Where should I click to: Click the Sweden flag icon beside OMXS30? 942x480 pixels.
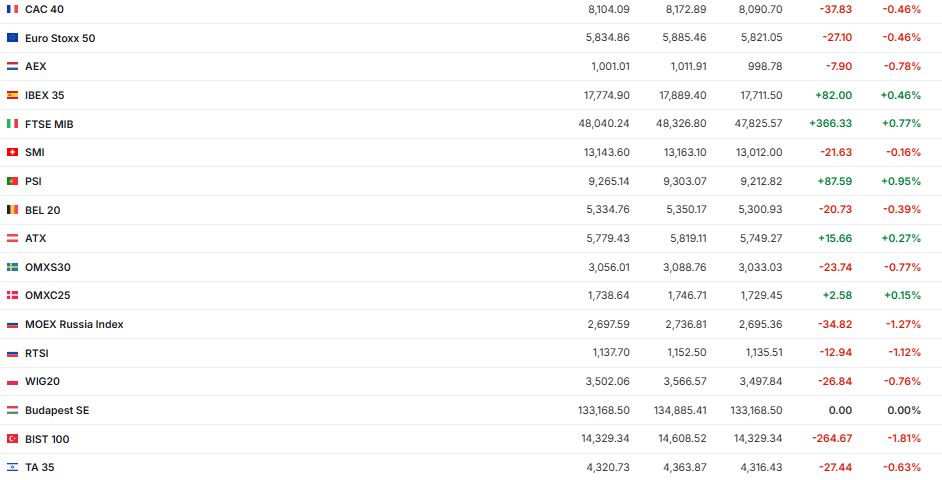tap(12, 267)
